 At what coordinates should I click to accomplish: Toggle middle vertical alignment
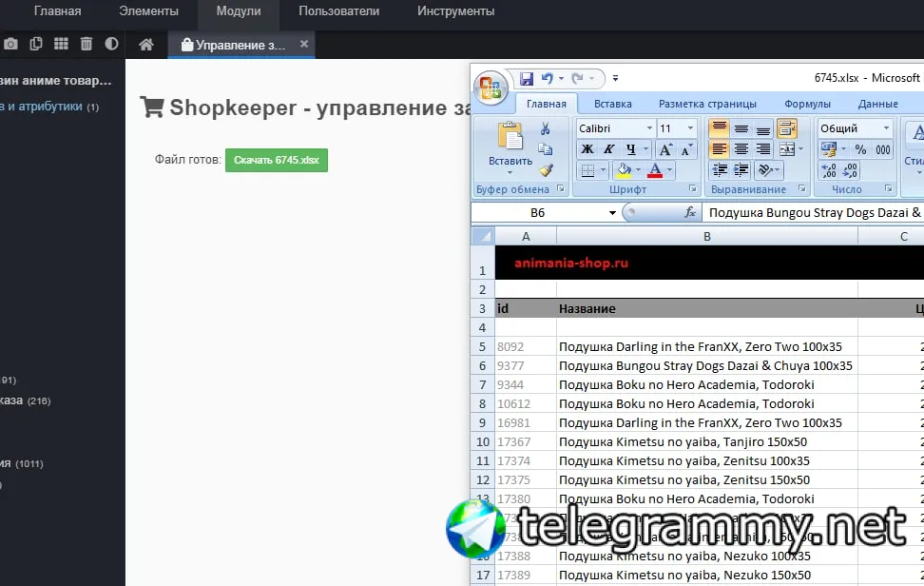(741, 127)
